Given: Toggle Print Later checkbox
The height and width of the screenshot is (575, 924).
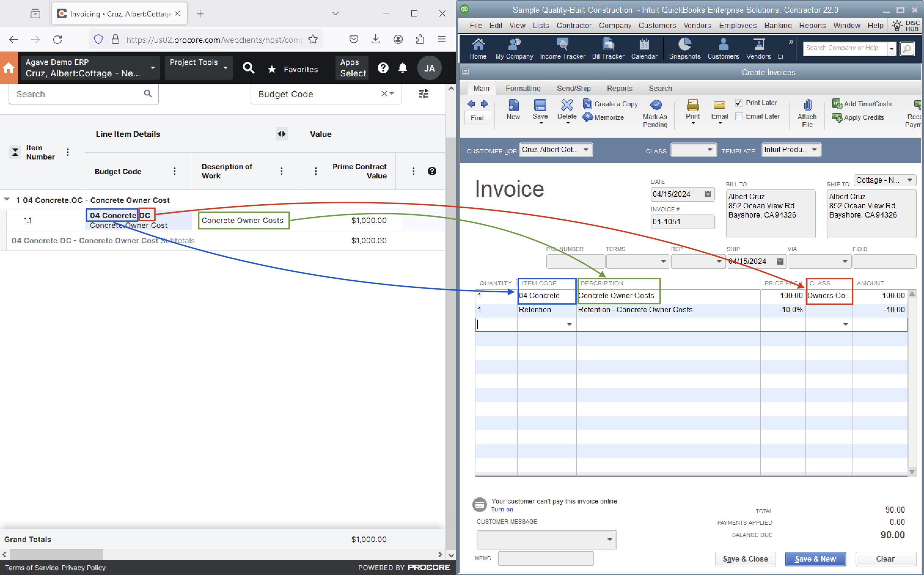Looking at the screenshot, I should pos(739,103).
